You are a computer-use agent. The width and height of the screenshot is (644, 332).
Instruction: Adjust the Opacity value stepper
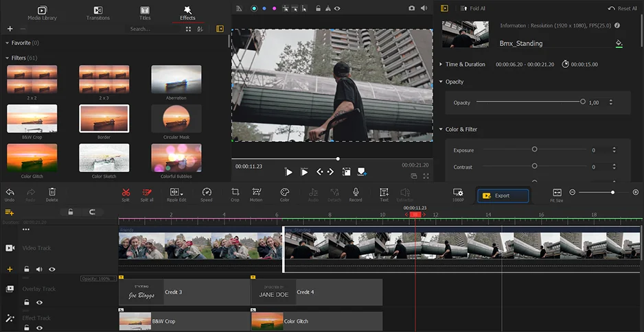pos(611,103)
